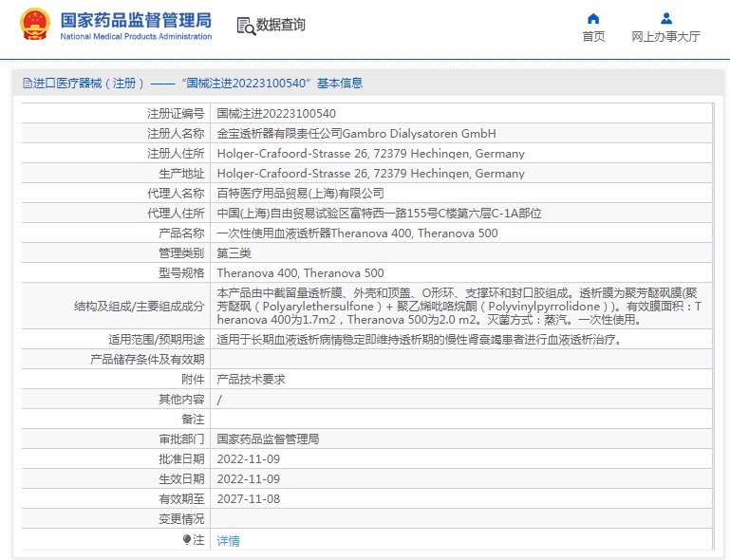Click the 附件 row label
Viewport: 730px width, 560px height.
193,380
